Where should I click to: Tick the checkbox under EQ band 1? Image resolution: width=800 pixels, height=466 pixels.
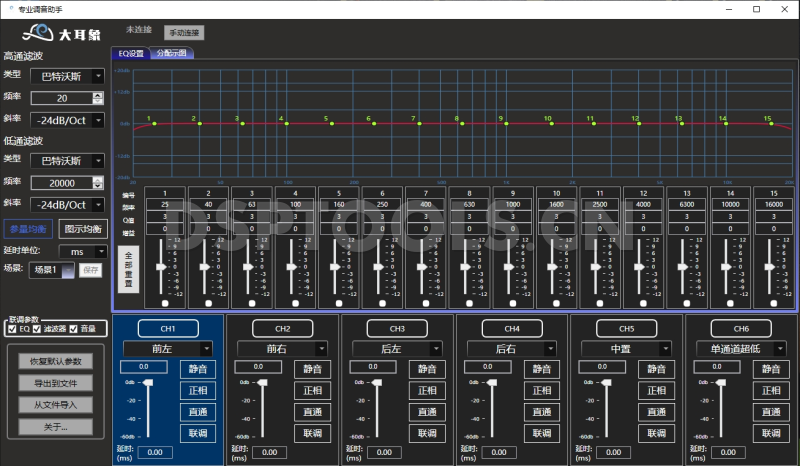[165, 303]
